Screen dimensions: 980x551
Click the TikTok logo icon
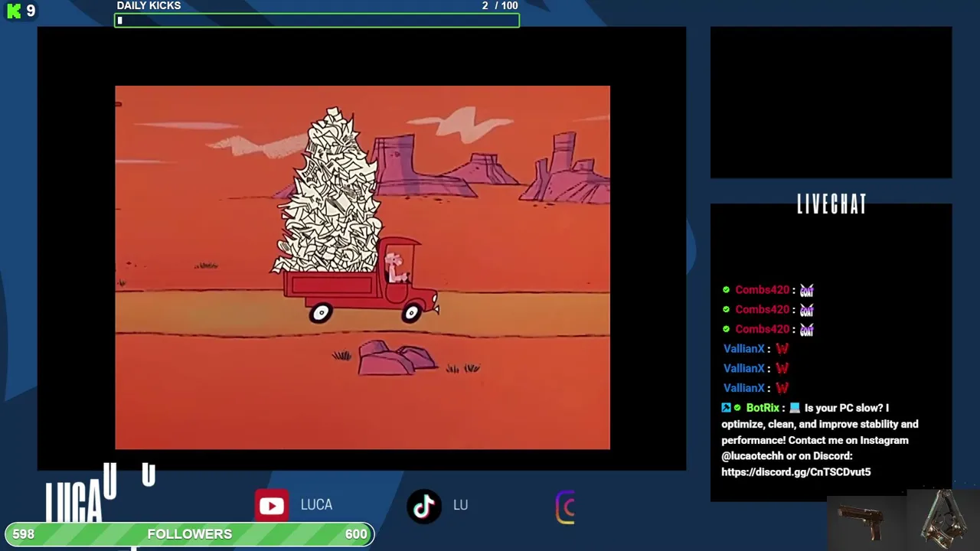click(424, 506)
